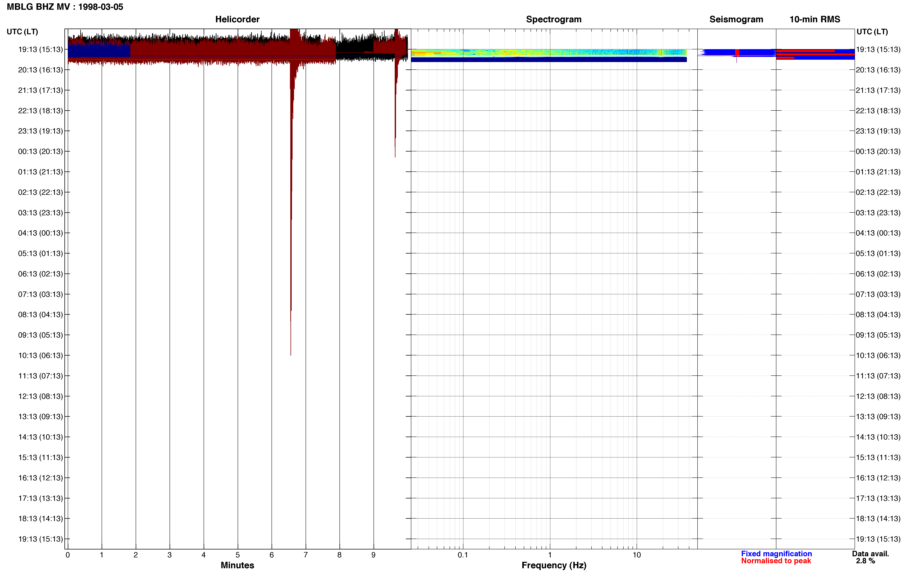
Task: Click left-axis time label '19:13 (15:13)' at top
Action: 41,49
